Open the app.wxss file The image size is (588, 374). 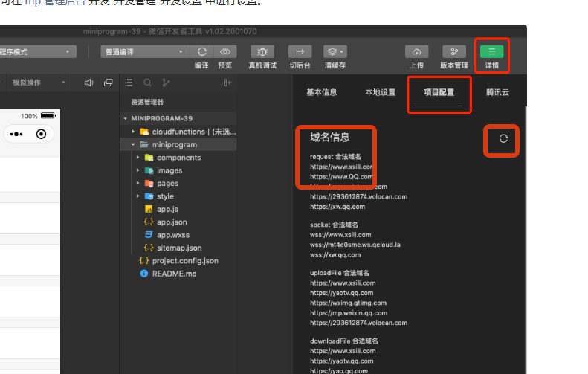tap(173, 235)
